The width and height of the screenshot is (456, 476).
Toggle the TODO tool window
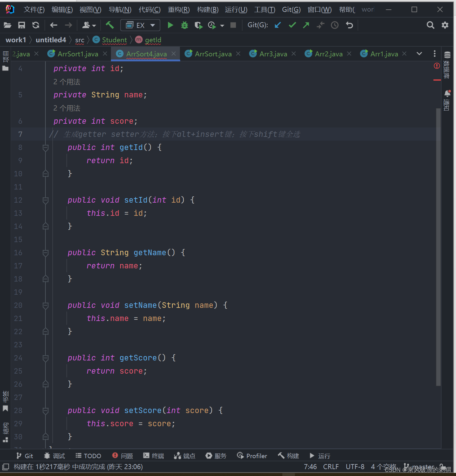click(88, 456)
